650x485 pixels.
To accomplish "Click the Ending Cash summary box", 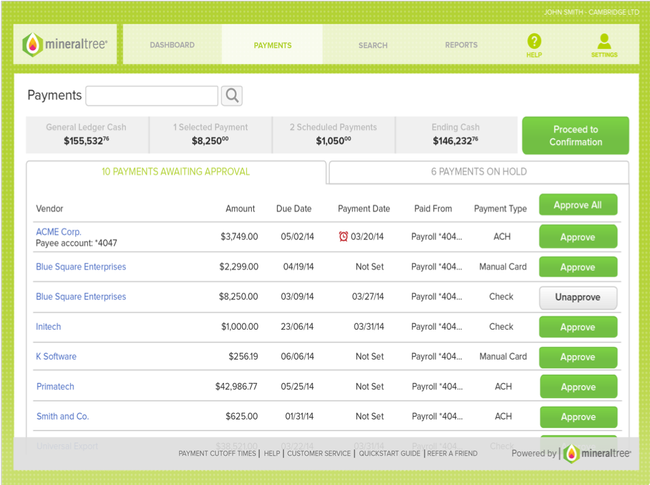I will tap(456, 135).
